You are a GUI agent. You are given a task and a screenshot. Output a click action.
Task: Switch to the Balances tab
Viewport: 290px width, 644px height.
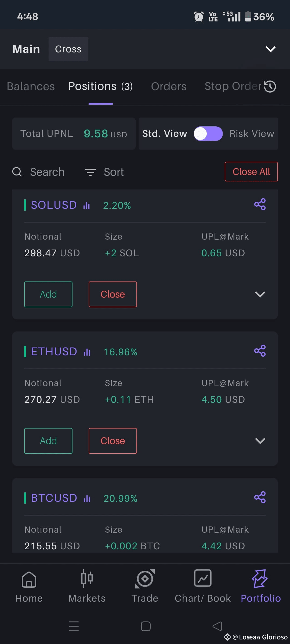click(x=31, y=86)
